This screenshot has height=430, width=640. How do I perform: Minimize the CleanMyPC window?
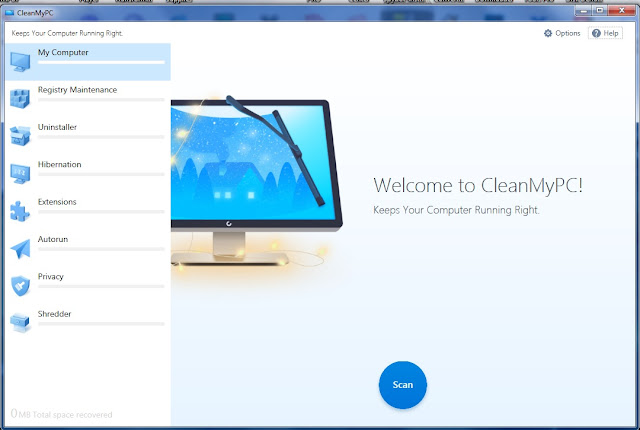coord(583,11)
